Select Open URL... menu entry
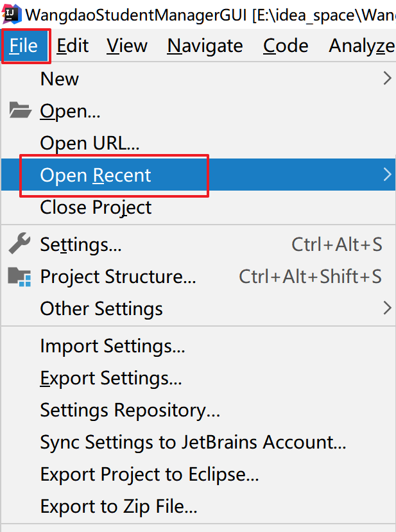Image resolution: width=396 pixels, height=532 pixels. click(89, 143)
